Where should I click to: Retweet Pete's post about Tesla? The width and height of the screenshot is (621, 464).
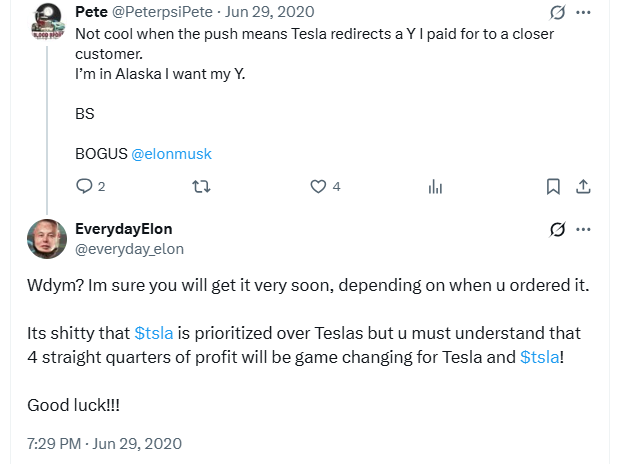click(201, 186)
